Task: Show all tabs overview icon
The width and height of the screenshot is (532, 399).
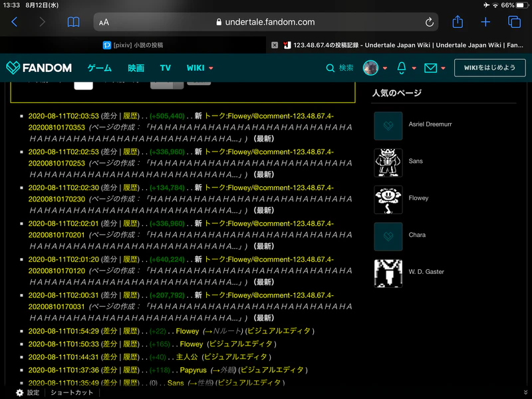Action: [x=514, y=22]
